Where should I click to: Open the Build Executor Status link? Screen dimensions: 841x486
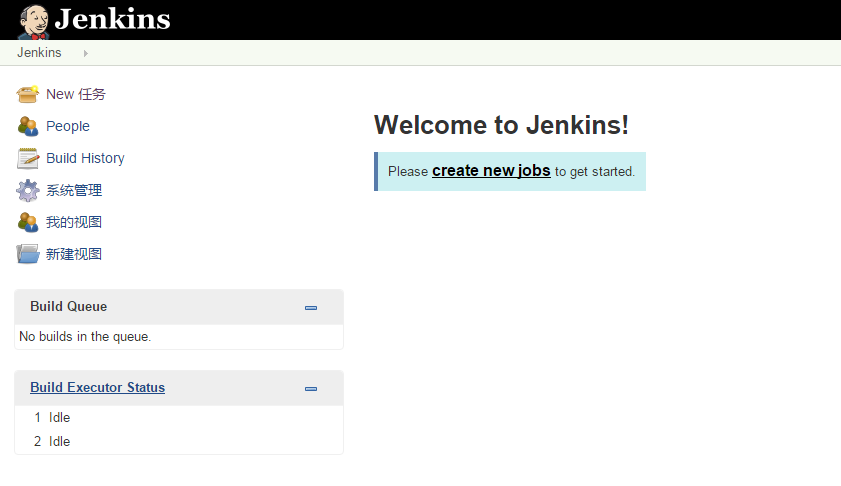click(x=98, y=387)
